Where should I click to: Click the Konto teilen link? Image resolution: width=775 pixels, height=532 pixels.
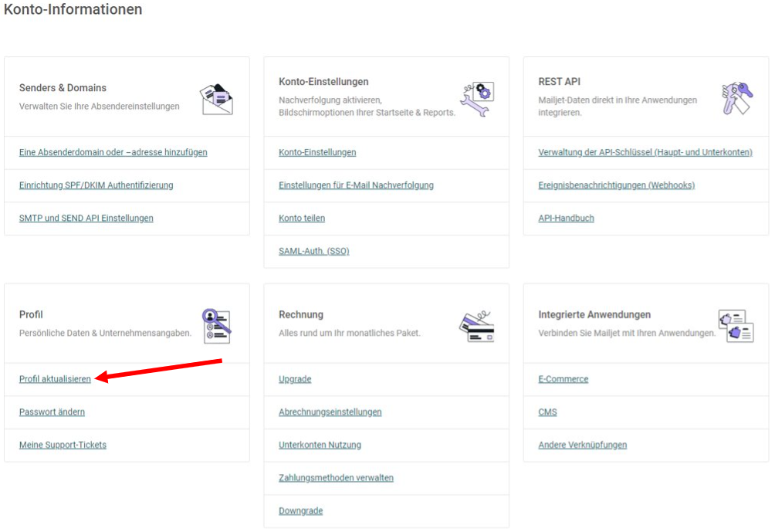[302, 218]
